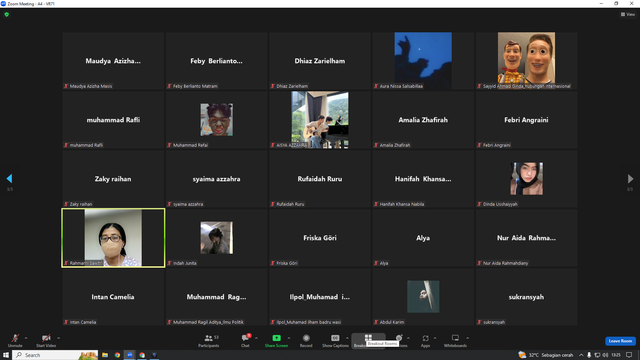640x360 pixels.
Task: Expand the arrow next to Reactions
Action: coord(408,338)
